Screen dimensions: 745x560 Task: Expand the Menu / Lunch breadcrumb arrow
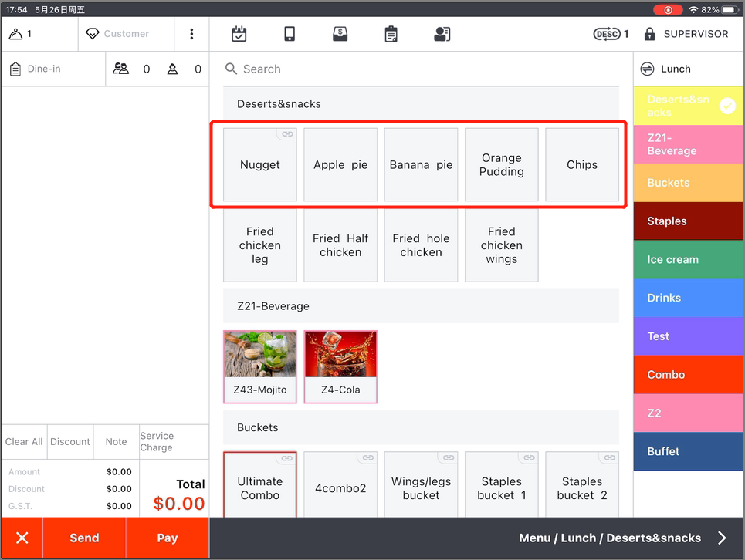pyautogui.click(x=722, y=538)
